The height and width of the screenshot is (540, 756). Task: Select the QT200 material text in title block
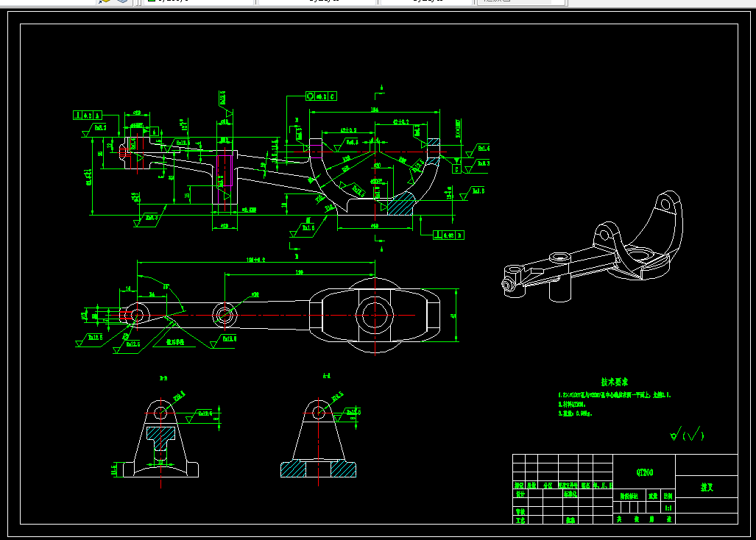click(x=645, y=472)
